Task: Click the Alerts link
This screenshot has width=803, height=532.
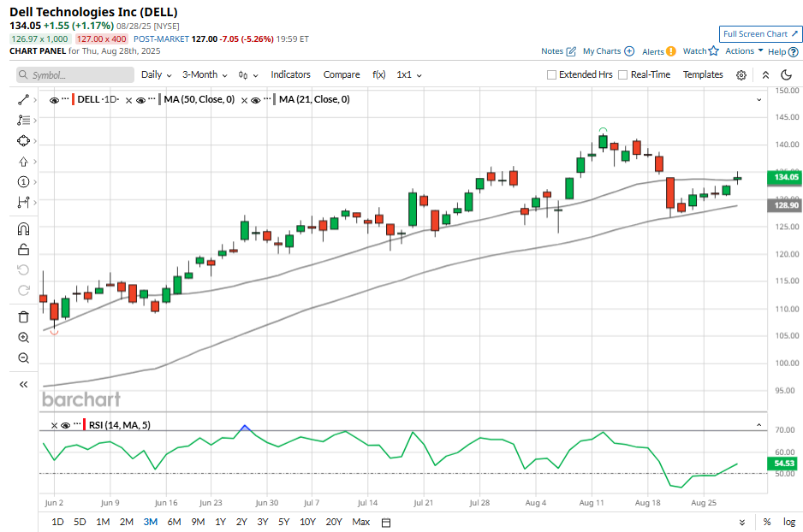Action: [x=653, y=51]
